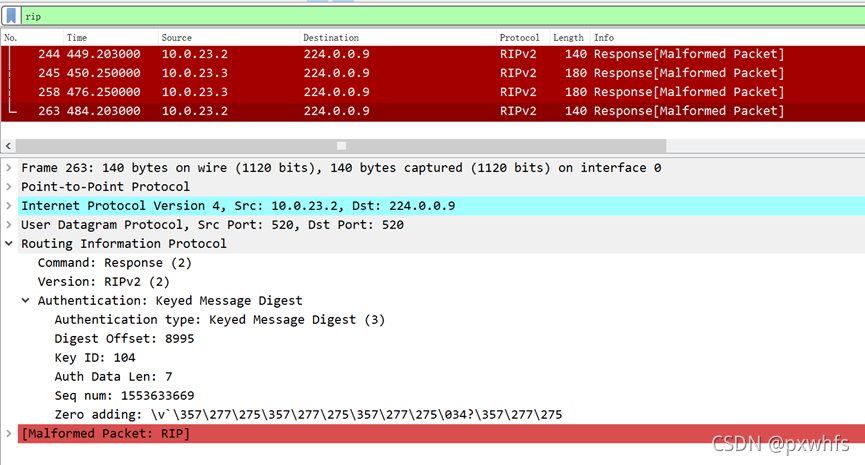Screen dimensions: 865x465
Task: Select the Zero adding field row
Action: pos(308,414)
